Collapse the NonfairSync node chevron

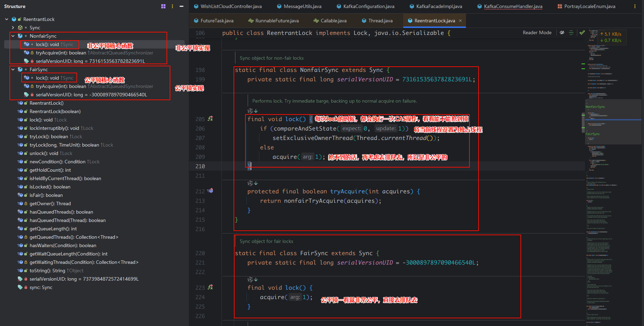point(13,36)
